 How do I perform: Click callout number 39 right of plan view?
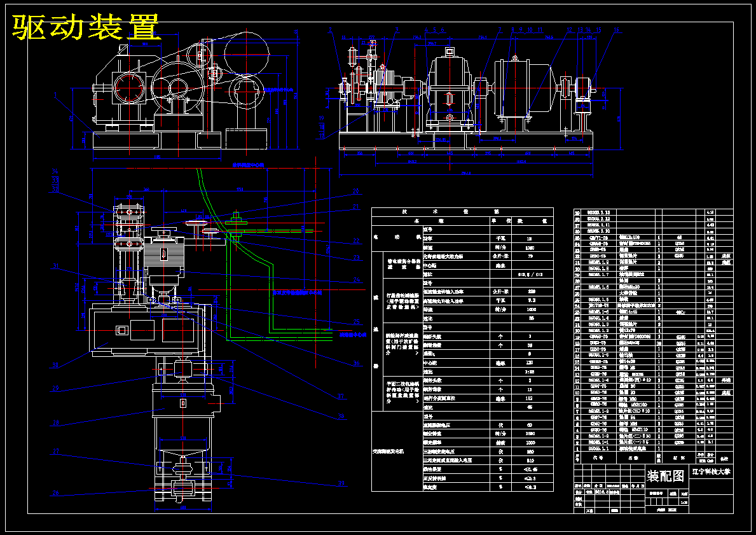(x=341, y=483)
